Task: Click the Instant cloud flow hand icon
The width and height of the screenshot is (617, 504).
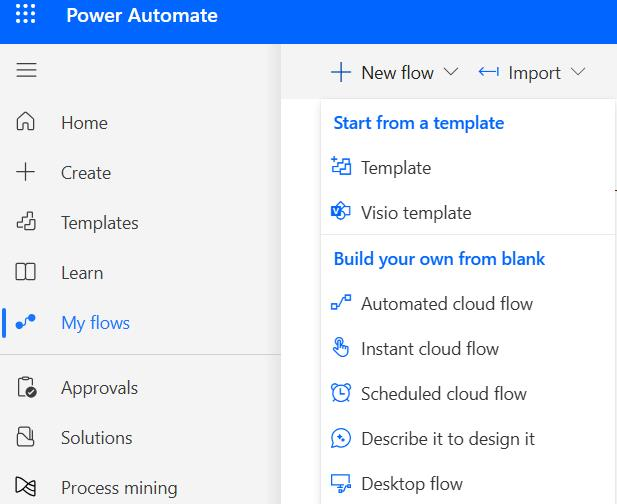Action: [341, 347]
